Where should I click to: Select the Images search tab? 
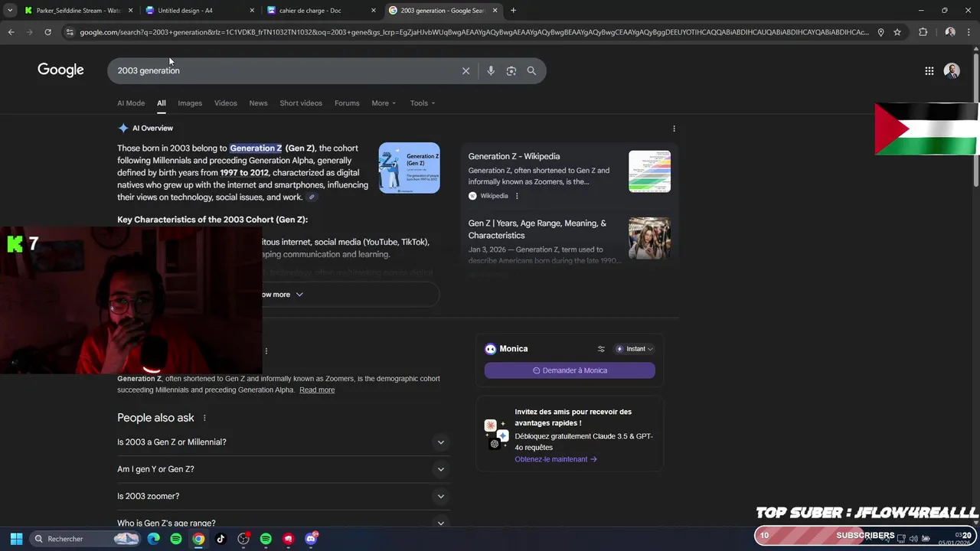(190, 103)
